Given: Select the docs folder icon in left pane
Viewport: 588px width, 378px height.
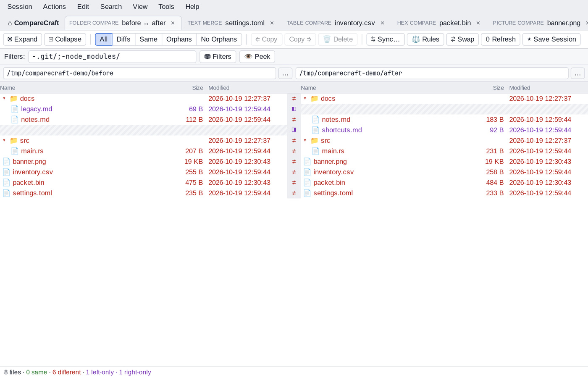Looking at the screenshot, I should [13, 98].
